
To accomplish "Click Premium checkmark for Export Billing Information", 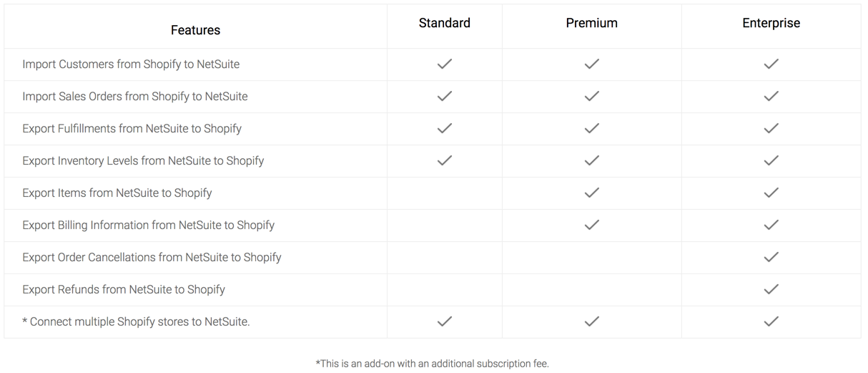I will [592, 225].
